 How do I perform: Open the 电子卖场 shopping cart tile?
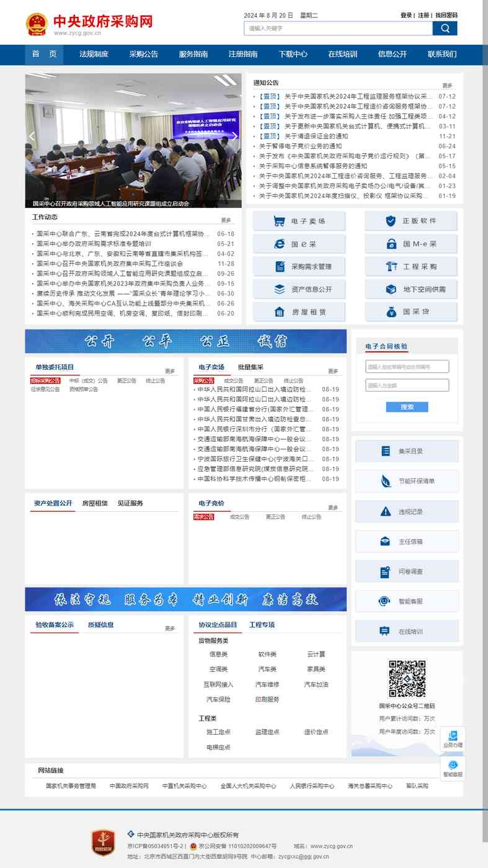pos(299,221)
